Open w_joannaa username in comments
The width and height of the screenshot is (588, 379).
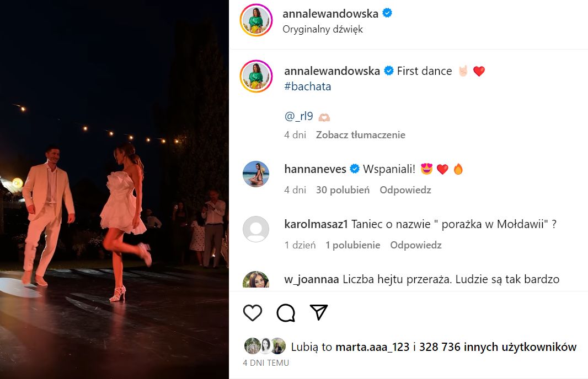[x=312, y=279]
